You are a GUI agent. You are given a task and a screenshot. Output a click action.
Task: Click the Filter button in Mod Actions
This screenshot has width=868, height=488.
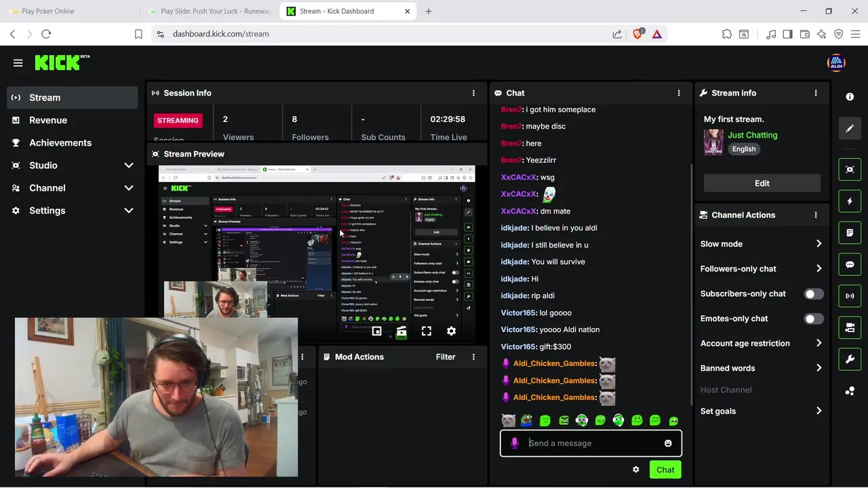point(446,357)
